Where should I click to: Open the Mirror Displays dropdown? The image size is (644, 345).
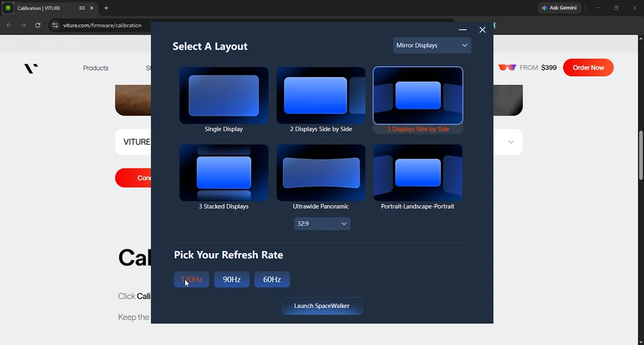431,46
